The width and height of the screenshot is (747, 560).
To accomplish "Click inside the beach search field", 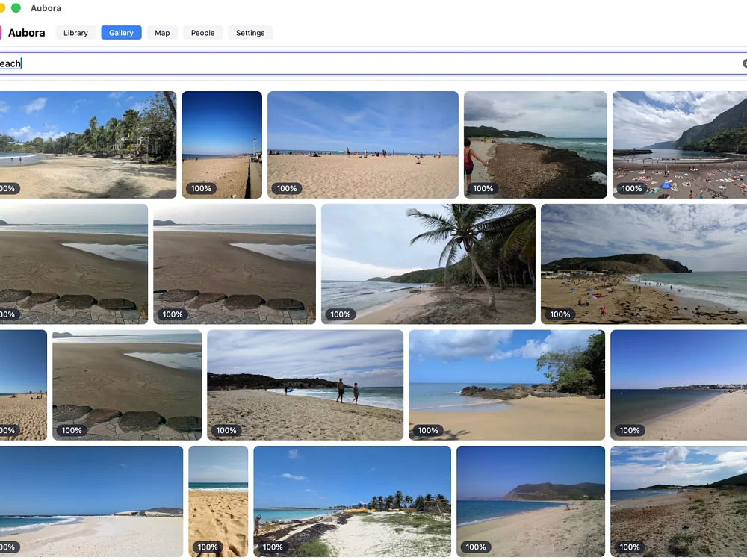I will (x=371, y=63).
